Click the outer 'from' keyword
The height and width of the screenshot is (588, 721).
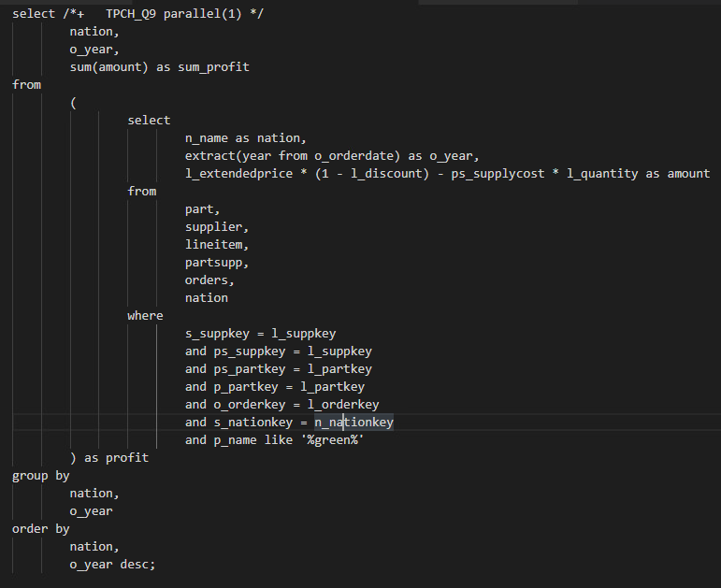[x=27, y=85]
